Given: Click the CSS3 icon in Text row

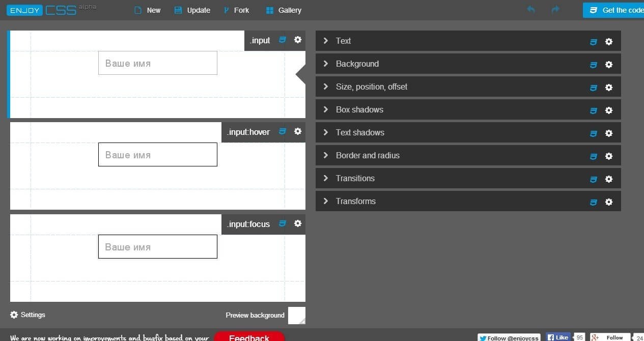Looking at the screenshot, I should [593, 42].
